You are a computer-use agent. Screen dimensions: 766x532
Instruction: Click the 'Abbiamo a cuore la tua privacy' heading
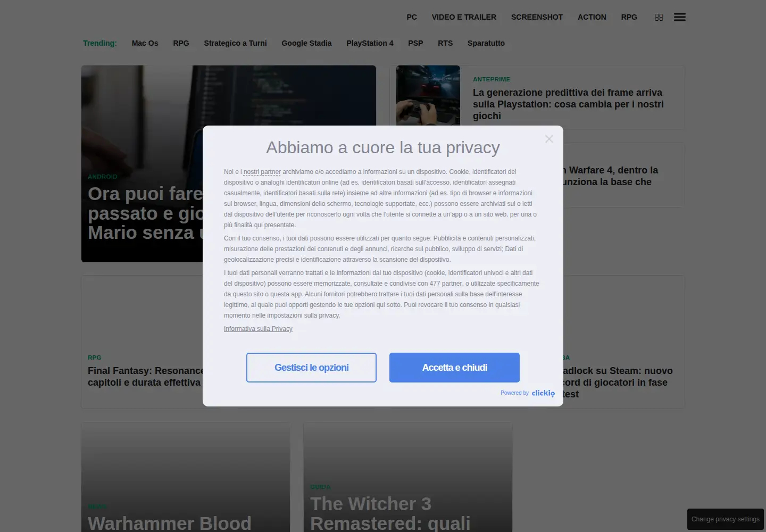click(x=383, y=147)
